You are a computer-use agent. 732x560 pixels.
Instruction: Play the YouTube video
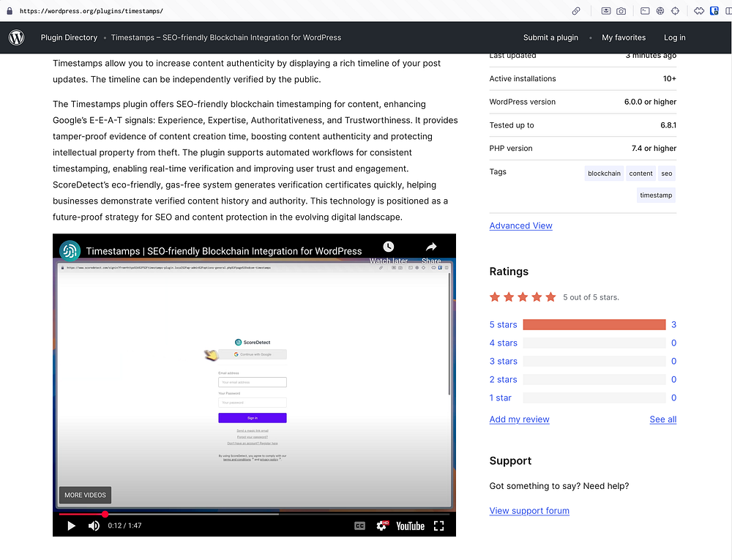[x=72, y=526]
